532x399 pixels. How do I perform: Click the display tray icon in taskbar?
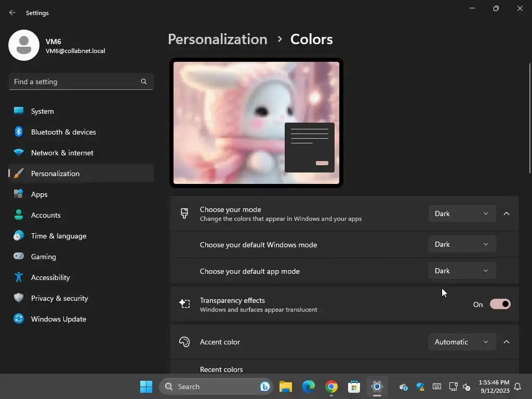[453, 387]
